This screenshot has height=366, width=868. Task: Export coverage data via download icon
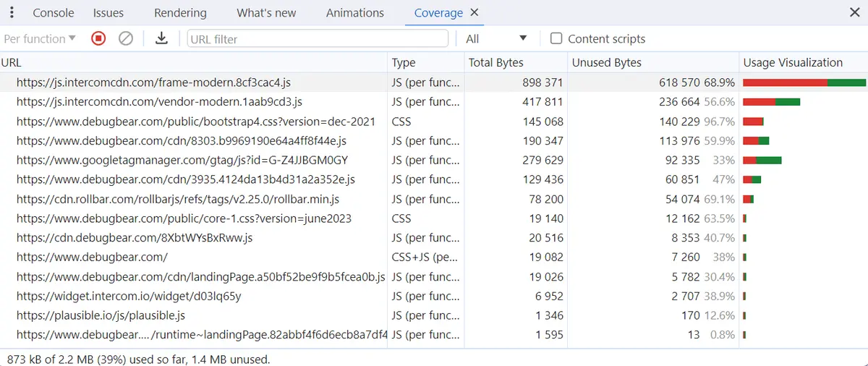coord(162,38)
